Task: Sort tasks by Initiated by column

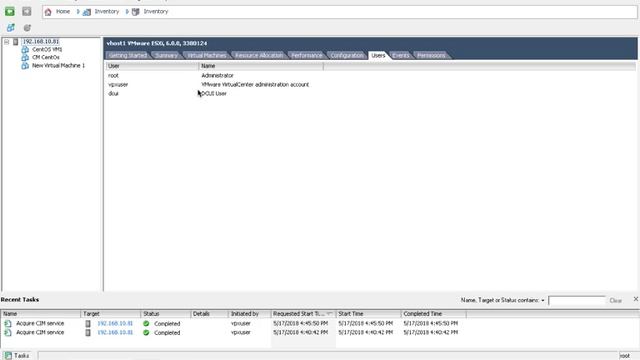Action: point(250,314)
